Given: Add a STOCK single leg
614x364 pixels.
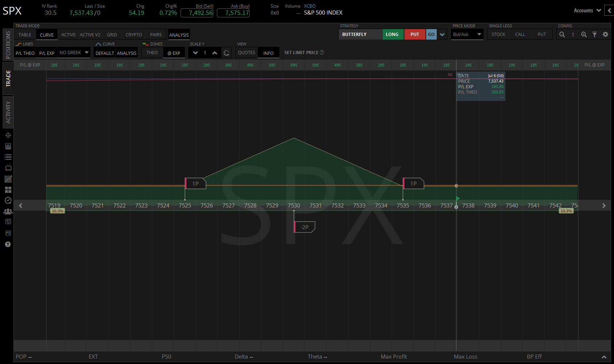Looking at the screenshot, I should tap(498, 35).
